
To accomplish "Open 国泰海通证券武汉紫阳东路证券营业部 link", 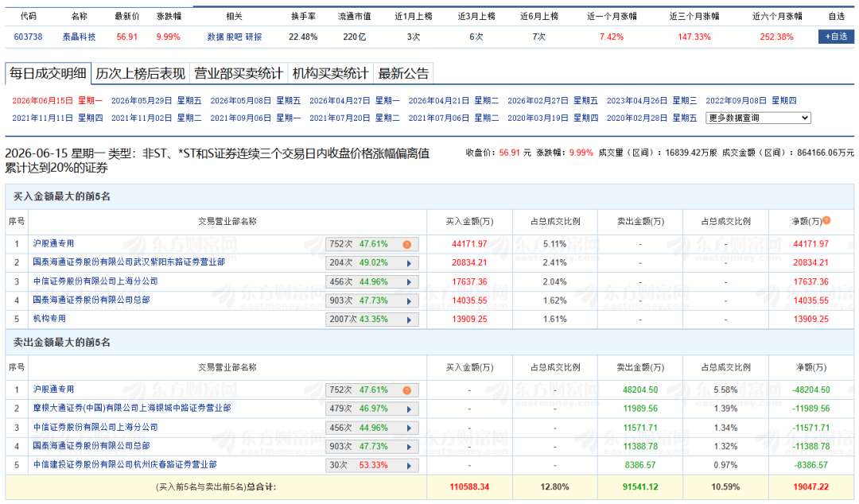I will [x=129, y=262].
